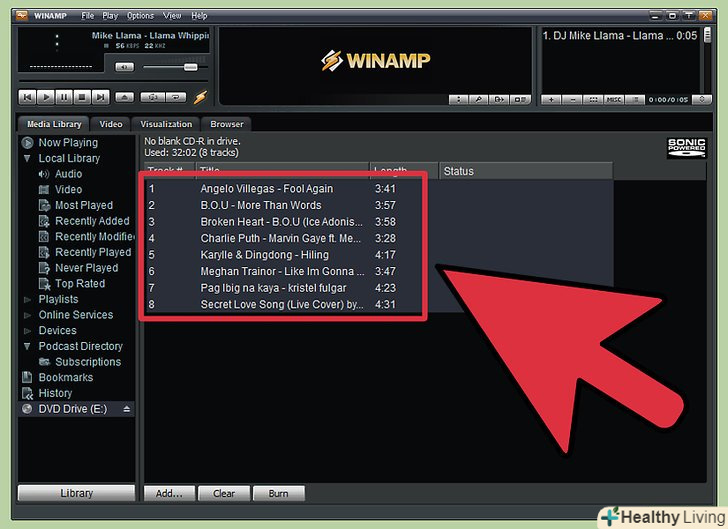Expand the Playlists tree node
The height and width of the screenshot is (529, 728).
coord(27,300)
